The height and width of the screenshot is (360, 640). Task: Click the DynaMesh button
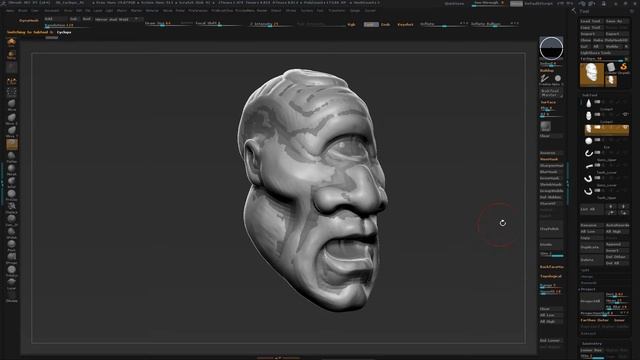click(29, 20)
